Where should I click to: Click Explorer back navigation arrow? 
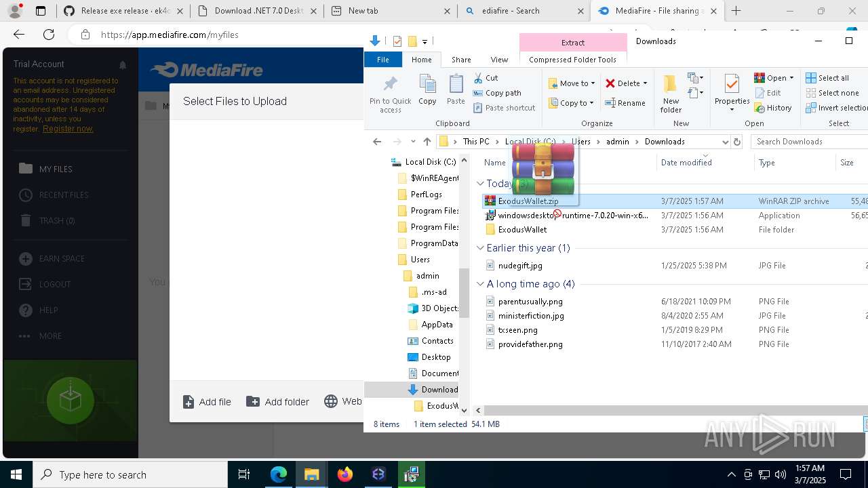coord(377,142)
